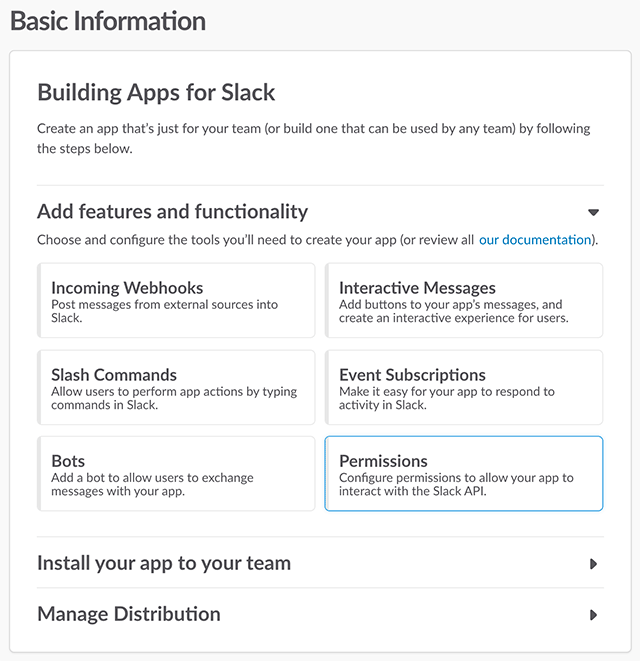
Task: Click the Basic Information page title
Action: coord(108,21)
